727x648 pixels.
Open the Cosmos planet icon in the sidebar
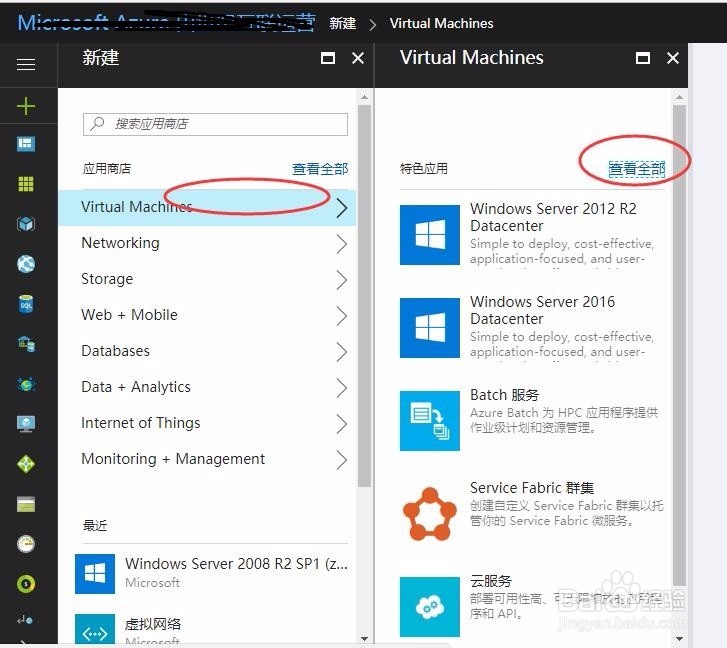pos(26,384)
